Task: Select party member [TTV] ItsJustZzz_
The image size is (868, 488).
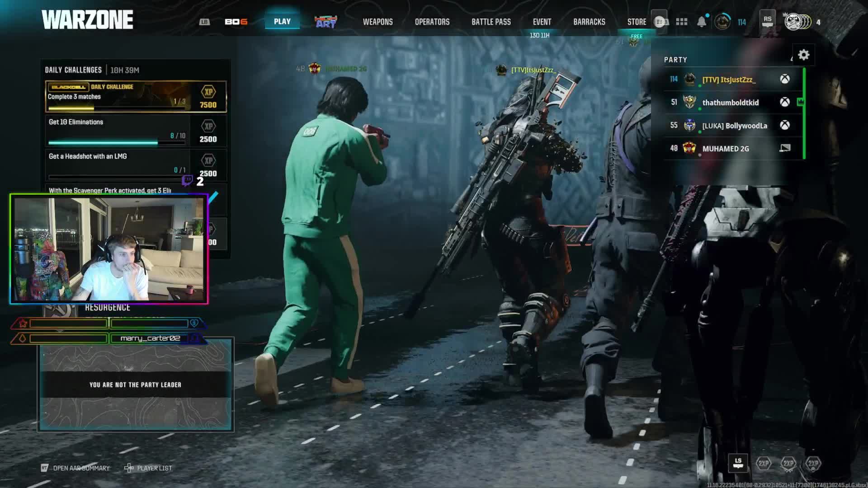Action: pos(732,80)
